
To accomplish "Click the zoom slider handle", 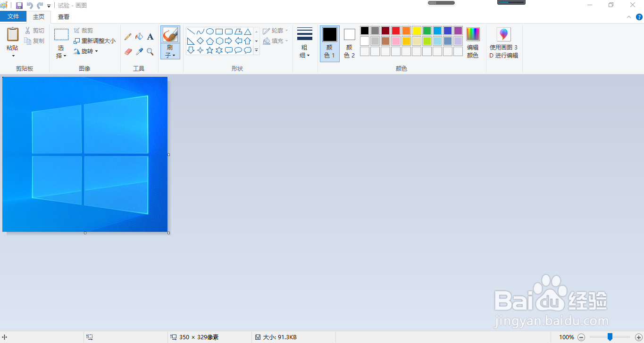I will coord(610,337).
